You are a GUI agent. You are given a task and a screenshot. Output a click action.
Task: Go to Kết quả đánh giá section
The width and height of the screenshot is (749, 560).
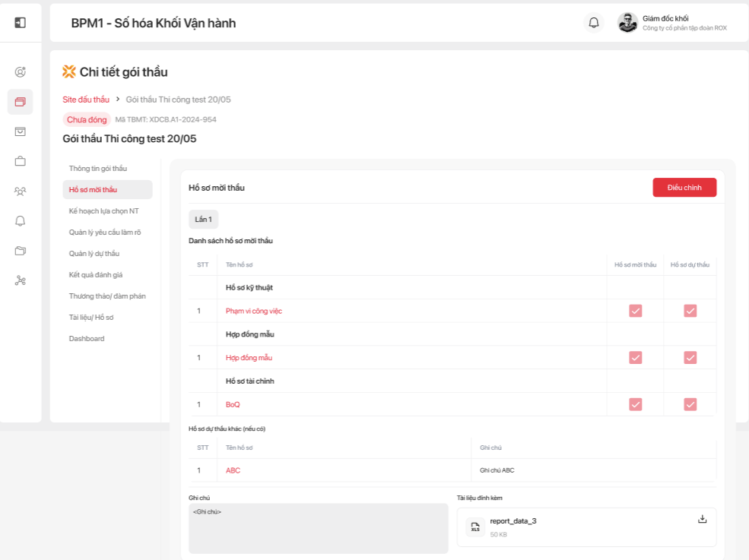pyautogui.click(x=96, y=274)
